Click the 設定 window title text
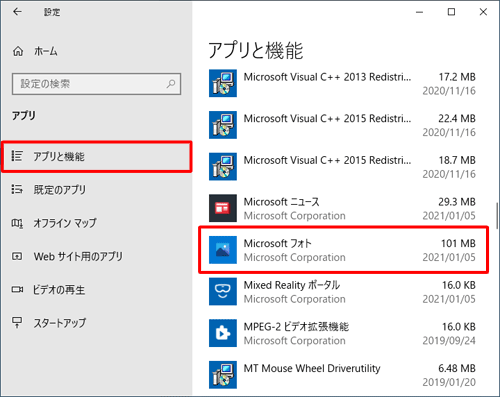The height and width of the screenshot is (397, 500). [x=52, y=12]
